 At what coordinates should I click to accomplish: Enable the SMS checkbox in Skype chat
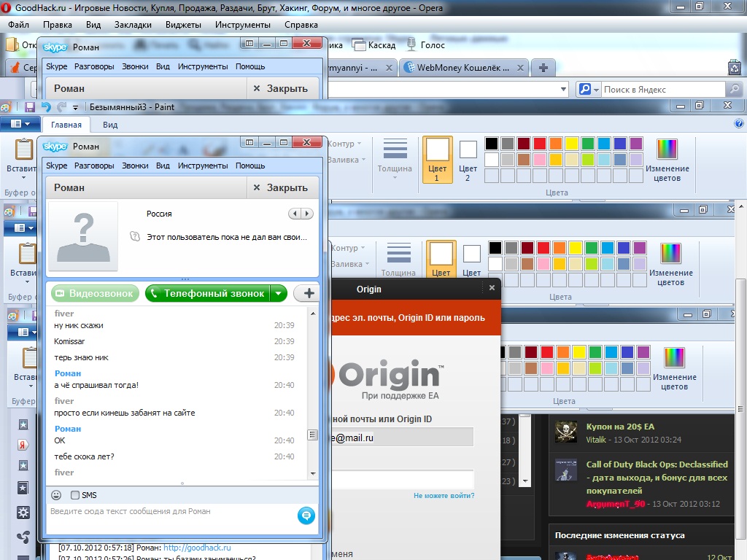(x=75, y=495)
